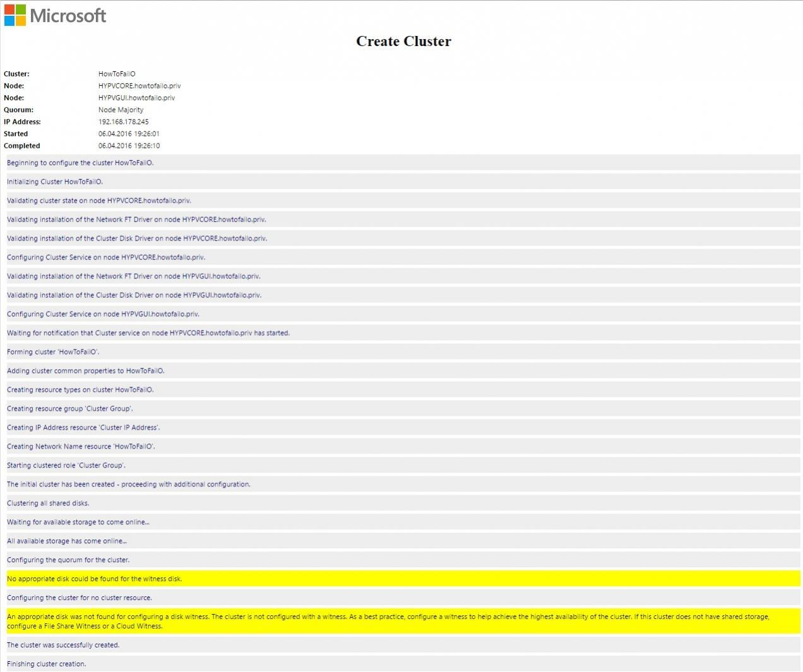The image size is (803, 672).
Task: Click 'Configuring the quorum for the cluster' row
Action: pos(403,560)
